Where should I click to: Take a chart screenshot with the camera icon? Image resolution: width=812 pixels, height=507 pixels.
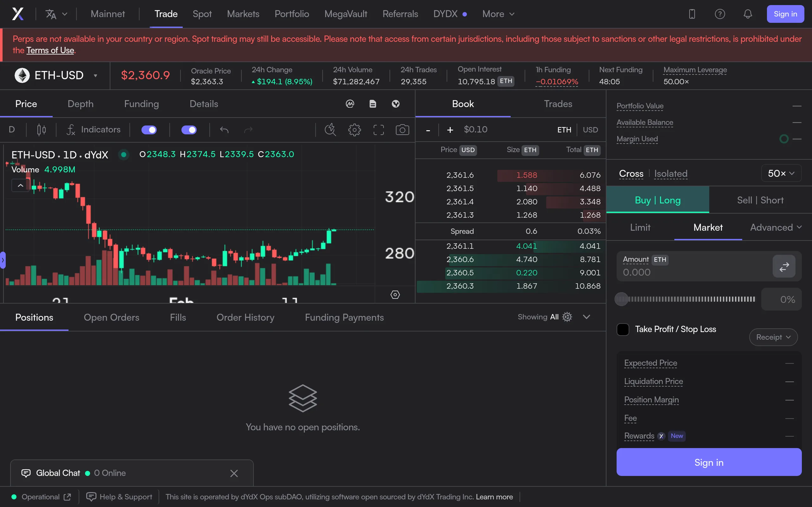[402, 130]
